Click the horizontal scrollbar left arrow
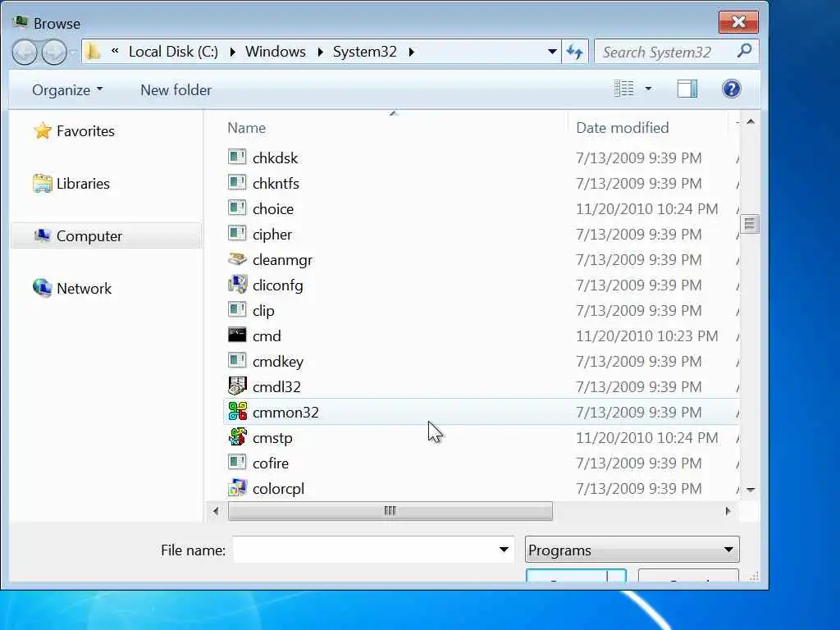840x630 pixels. (216, 511)
